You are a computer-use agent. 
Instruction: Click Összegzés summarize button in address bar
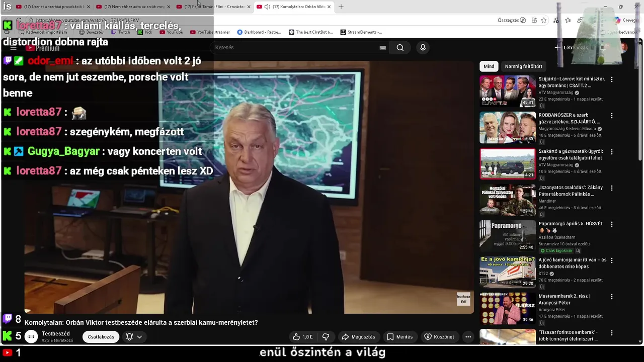click(512, 20)
